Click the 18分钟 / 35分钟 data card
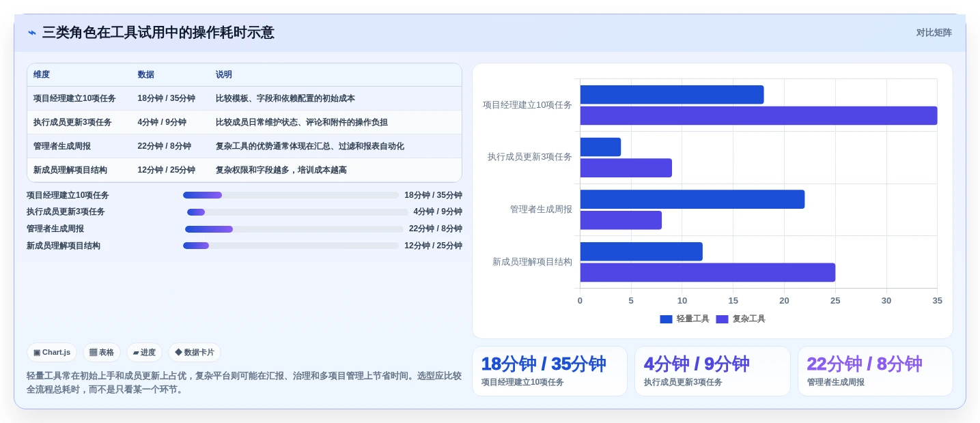 point(550,371)
